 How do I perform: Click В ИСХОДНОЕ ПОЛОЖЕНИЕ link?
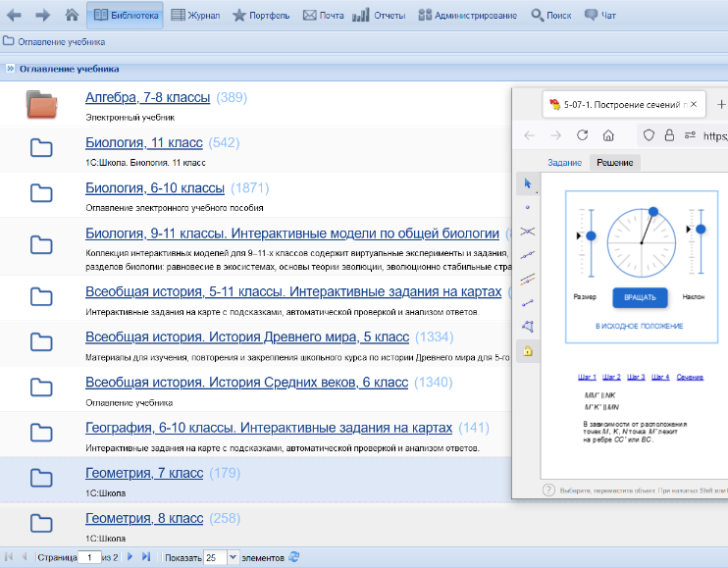(640, 327)
